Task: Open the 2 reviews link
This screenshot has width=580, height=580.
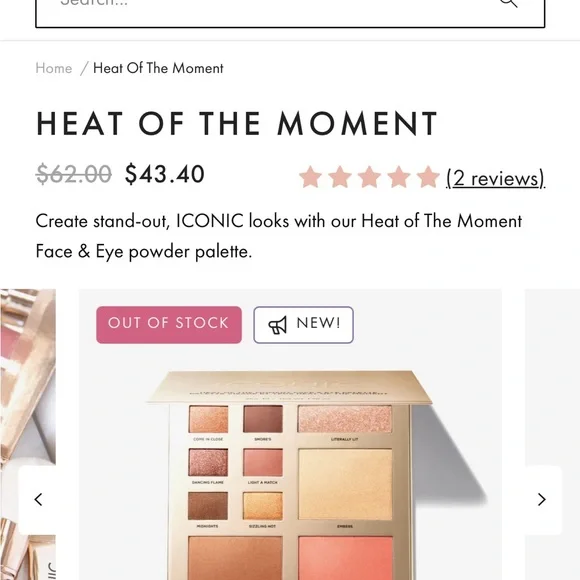Action: (495, 178)
